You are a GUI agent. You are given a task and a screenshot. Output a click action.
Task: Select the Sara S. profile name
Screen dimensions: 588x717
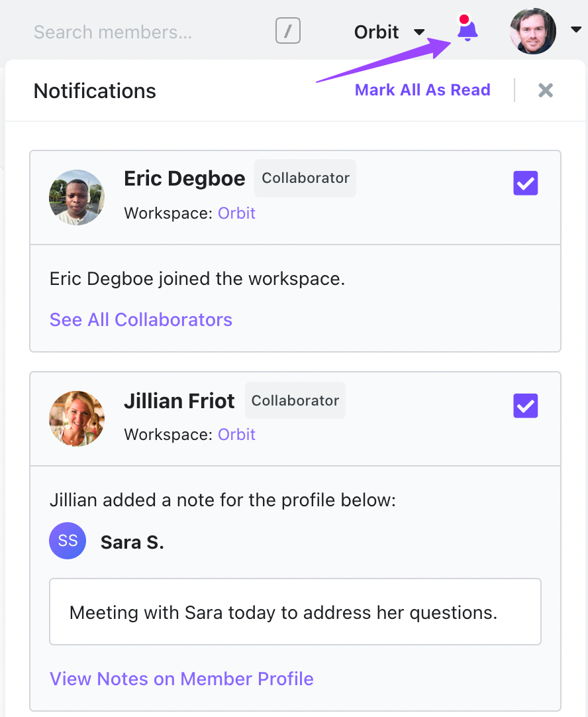132,542
